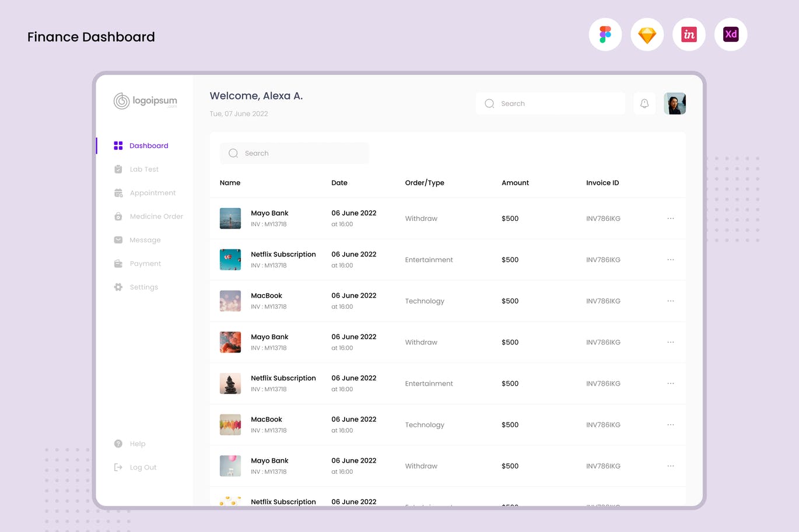
Task: Click the Payment wallet icon
Action: point(118,263)
